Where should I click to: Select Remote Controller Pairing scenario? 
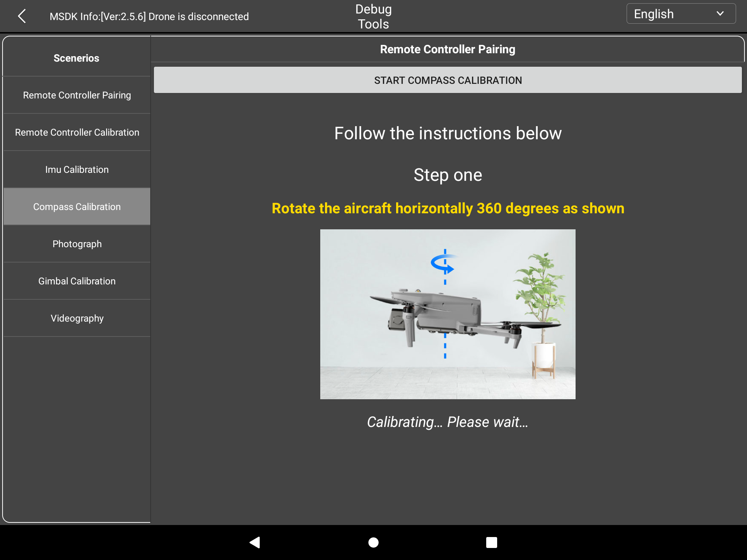(77, 95)
